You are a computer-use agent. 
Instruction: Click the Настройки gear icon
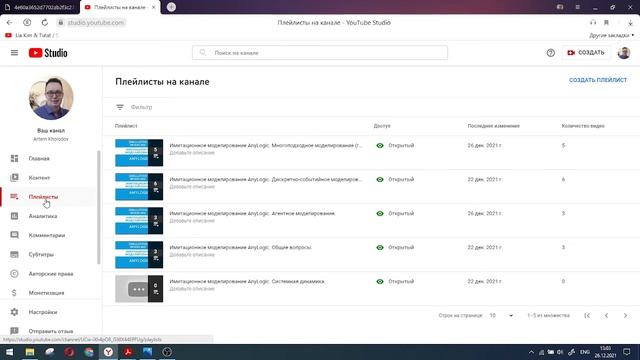pos(14,312)
